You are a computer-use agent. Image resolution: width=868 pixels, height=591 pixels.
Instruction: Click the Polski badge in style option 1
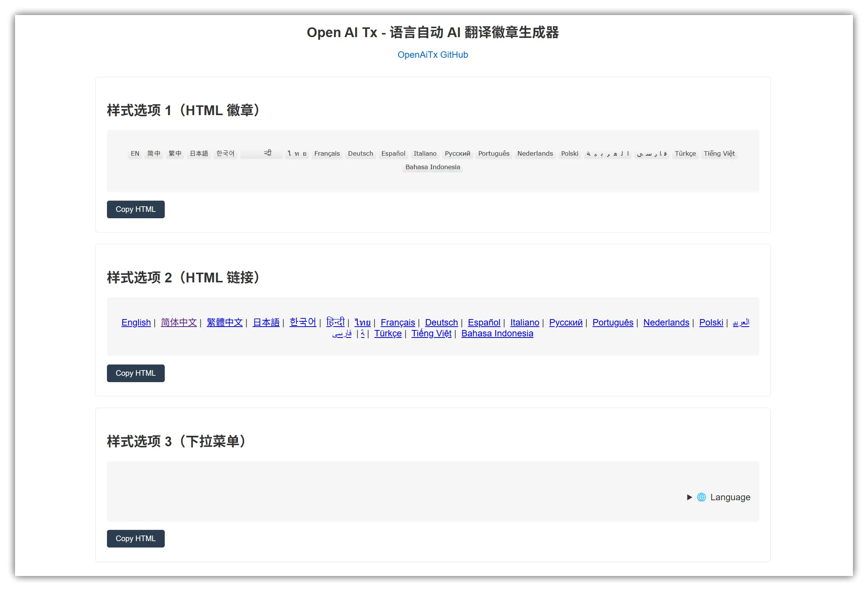(x=569, y=153)
